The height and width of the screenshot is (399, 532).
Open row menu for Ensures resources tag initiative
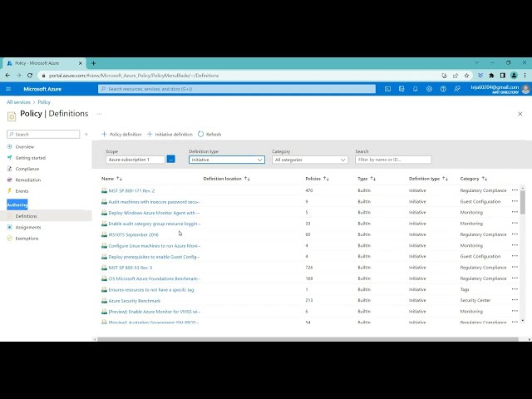[x=515, y=289]
